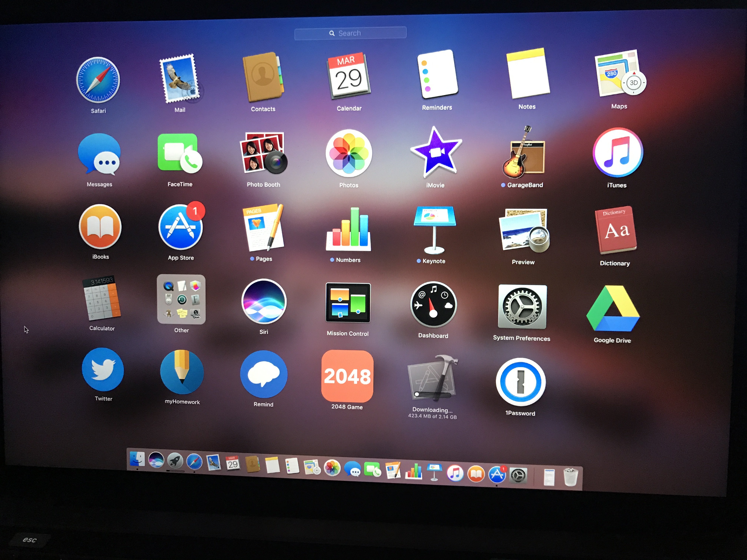The width and height of the screenshot is (747, 560).
Task: Open the Keynote app
Action: tap(434, 229)
